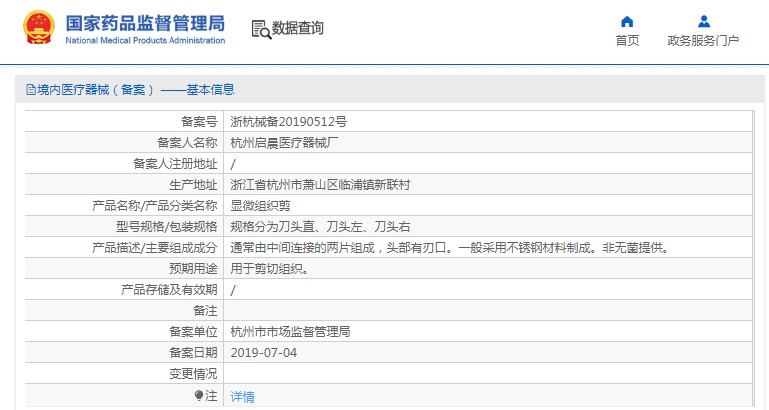
Task: Select date value 2019-07-04
Action: (263, 353)
